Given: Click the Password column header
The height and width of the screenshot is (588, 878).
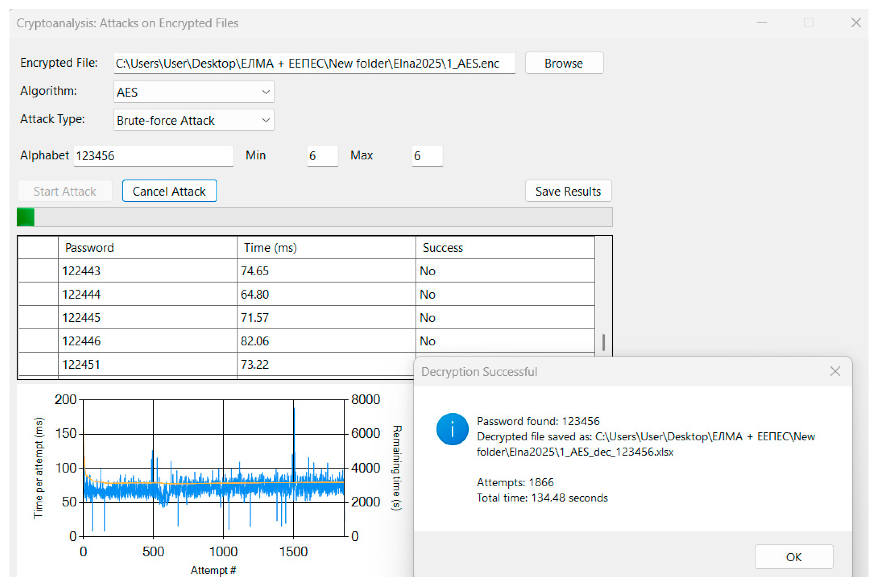Looking at the screenshot, I should 147,247.
